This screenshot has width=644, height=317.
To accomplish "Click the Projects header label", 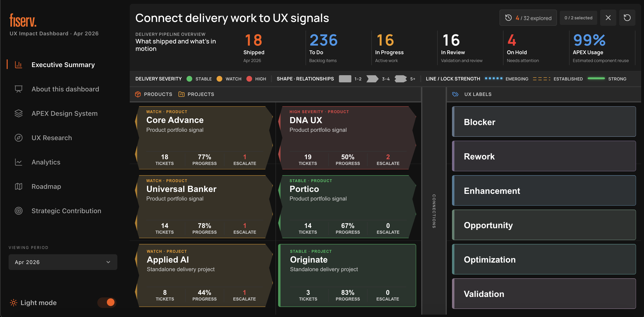I will (x=201, y=94).
